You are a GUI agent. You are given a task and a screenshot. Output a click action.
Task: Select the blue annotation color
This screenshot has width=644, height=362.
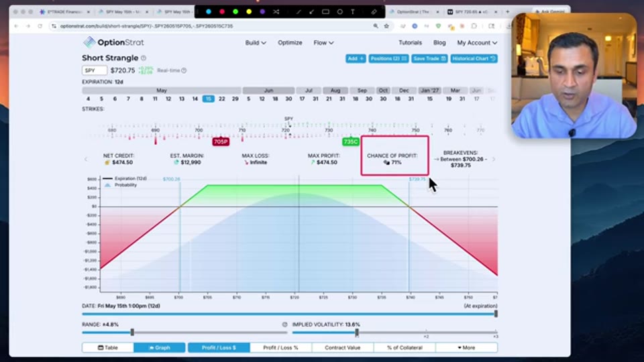(x=209, y=12)
